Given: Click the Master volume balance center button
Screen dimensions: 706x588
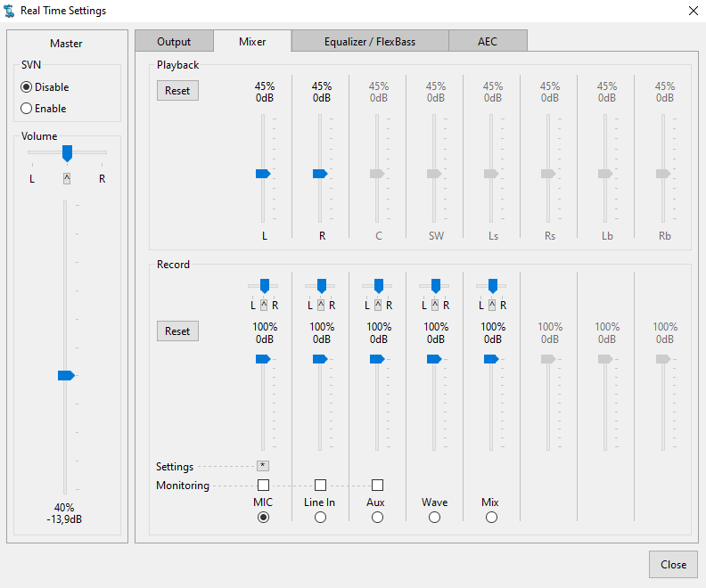Looking at the screenshot, I should pos(67,178).
